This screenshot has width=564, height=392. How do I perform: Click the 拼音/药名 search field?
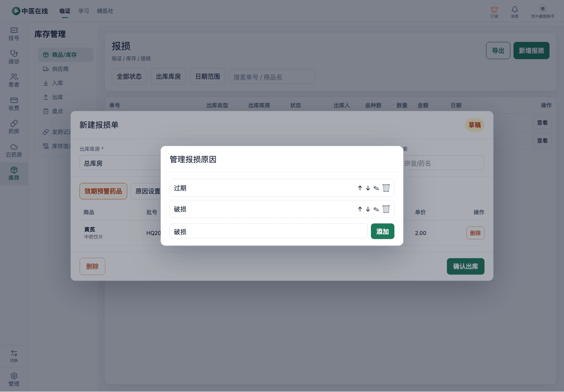point(444,163)
